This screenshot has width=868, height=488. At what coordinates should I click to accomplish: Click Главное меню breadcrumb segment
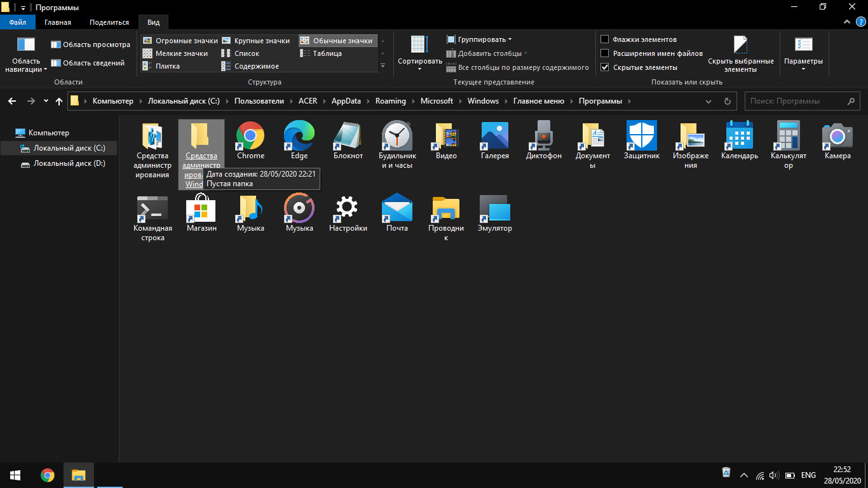point(539,101)
